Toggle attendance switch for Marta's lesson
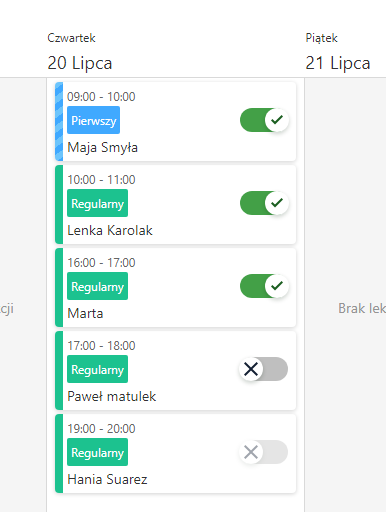This screenshot has height=512, width=386. (264, 286)
